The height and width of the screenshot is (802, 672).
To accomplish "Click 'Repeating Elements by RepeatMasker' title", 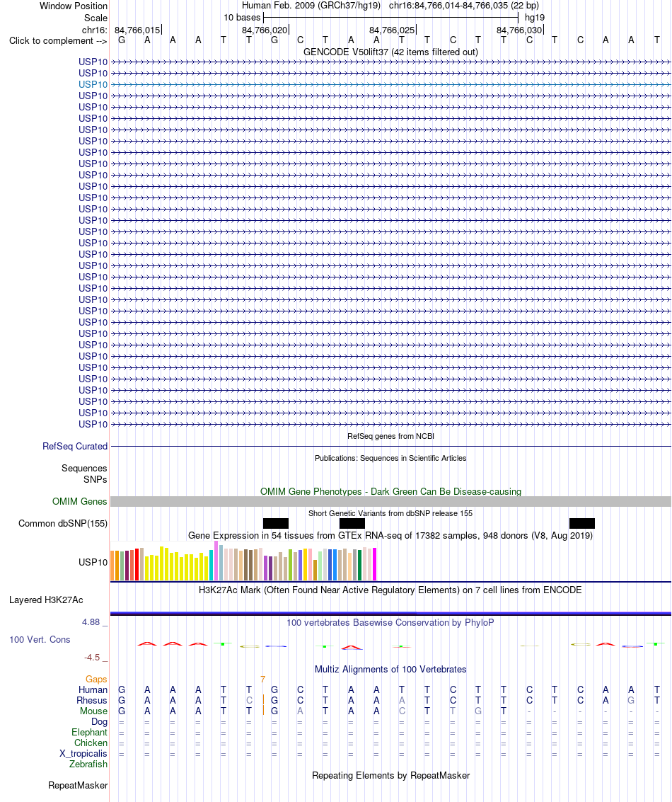I will (390, 775).
